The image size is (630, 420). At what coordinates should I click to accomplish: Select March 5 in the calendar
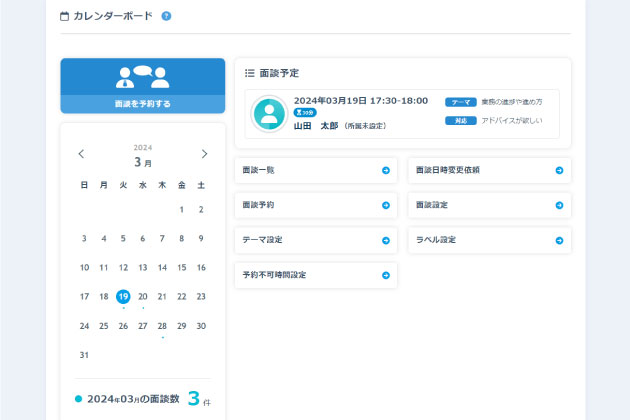pos(123,238)
